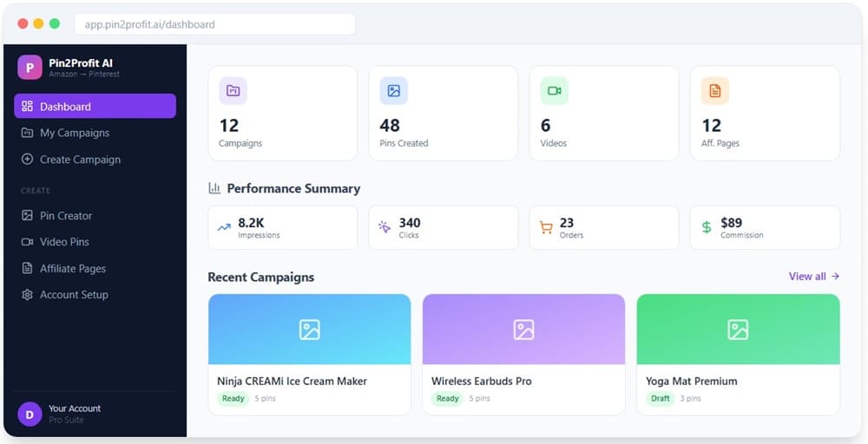Click the blue Pins Created image icon
The image size is (868, 444).
click(x=393, y=91)
